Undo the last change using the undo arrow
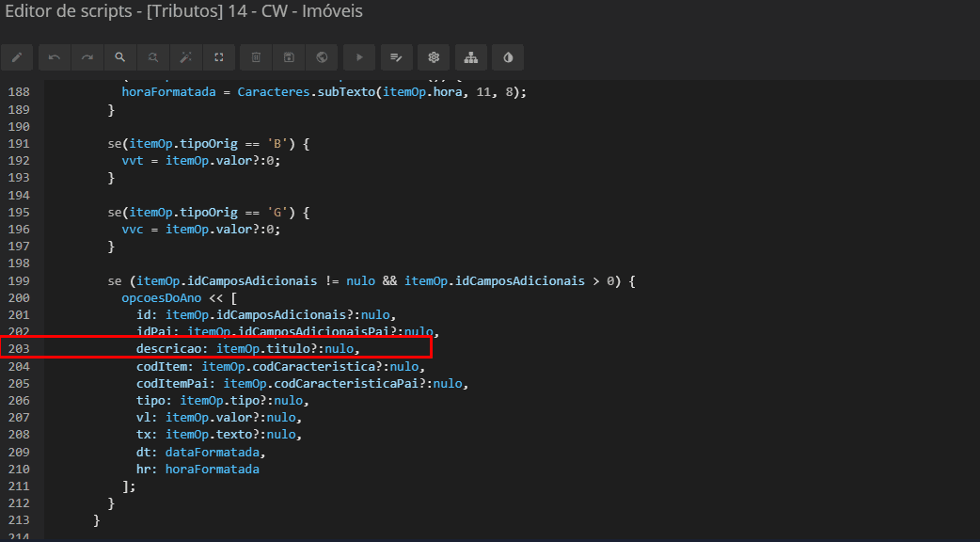 (x=55, y=57)
